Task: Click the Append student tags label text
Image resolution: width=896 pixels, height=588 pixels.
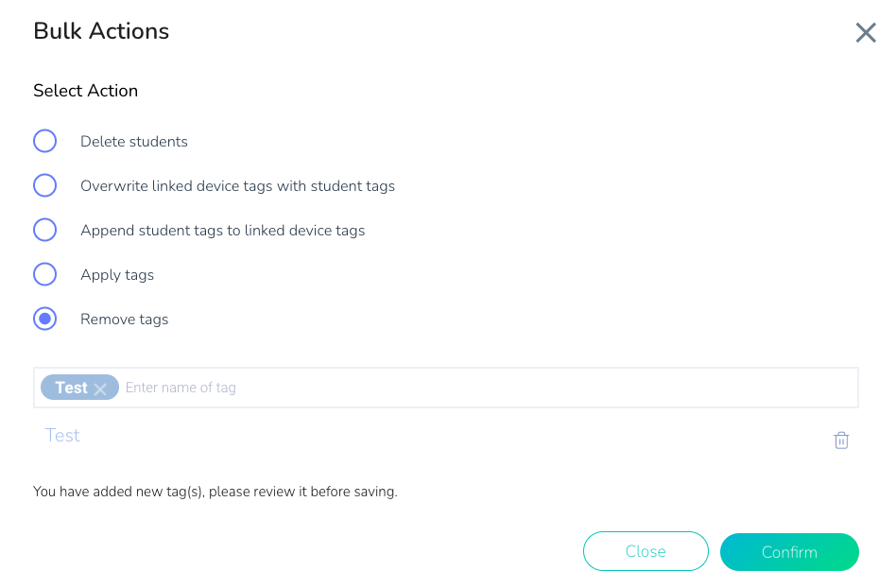Action: click(x=223, y=231)
